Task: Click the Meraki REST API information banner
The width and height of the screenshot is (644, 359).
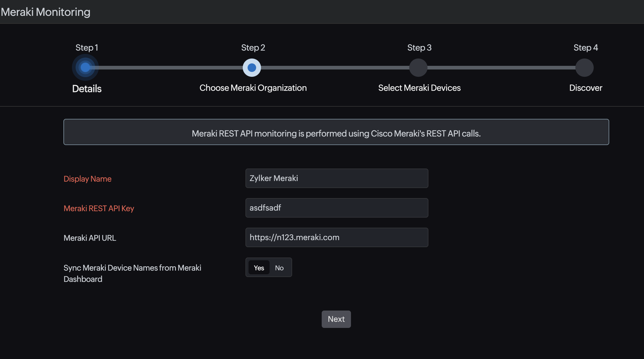Action: coord(336,132)
